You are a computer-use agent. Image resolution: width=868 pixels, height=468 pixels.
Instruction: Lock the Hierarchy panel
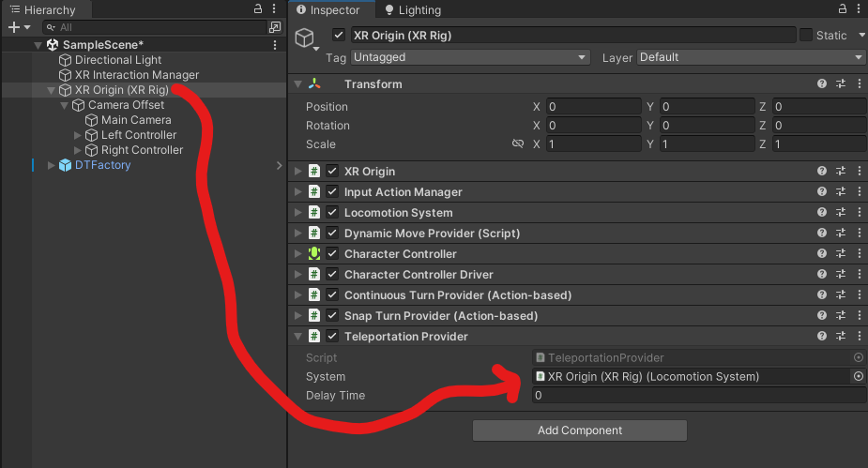257,8
